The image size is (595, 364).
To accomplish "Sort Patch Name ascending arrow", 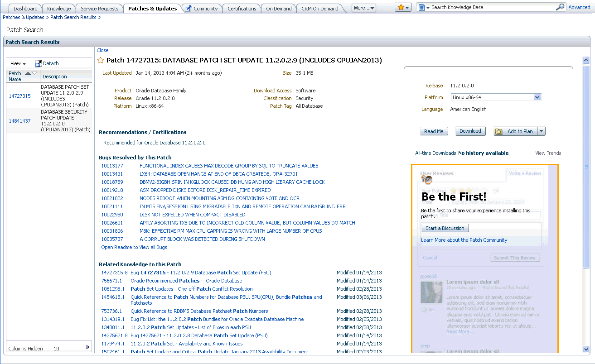I will pyautogui.click(x=28, y=73).
